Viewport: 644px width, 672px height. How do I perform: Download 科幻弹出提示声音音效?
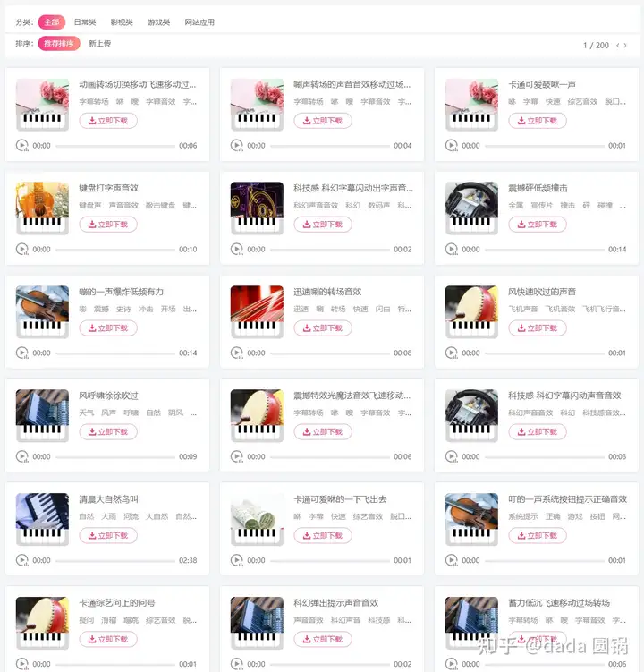[x=323, y=639]
